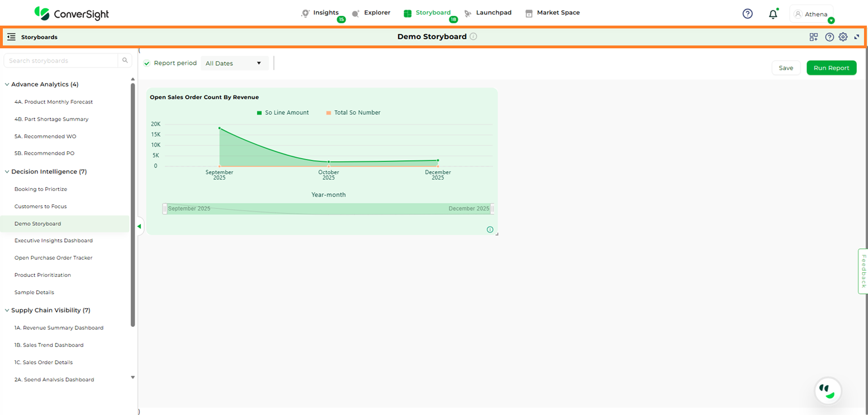The image size is (868, 415).
Task: Switch to the Explorer tab
Action: 372,13
